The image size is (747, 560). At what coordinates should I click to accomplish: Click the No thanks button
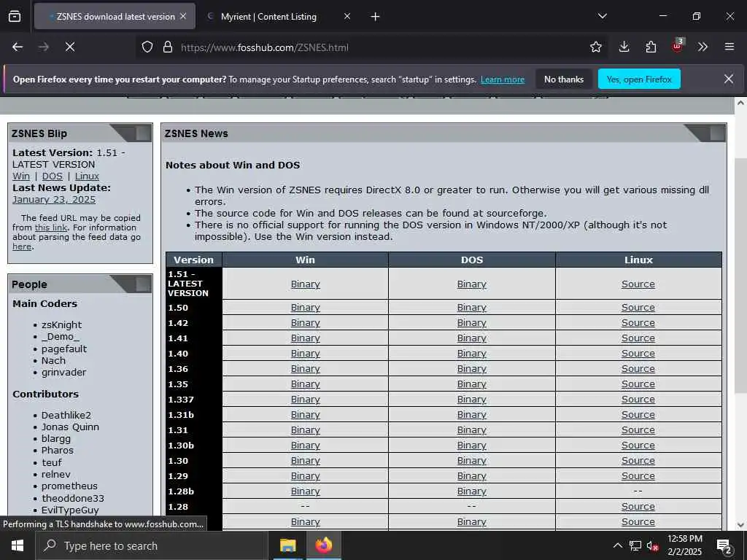(x=564, y=79)
